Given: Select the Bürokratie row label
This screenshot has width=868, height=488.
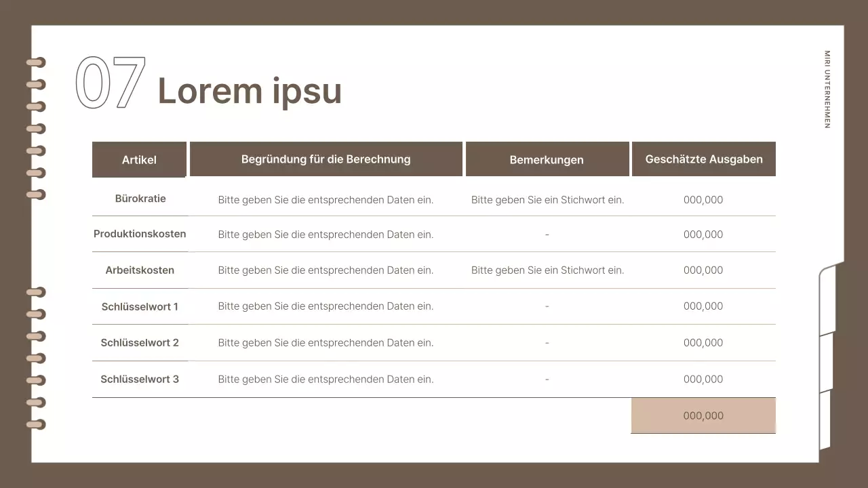Looking at the screenshot, I should coord(140,199).
